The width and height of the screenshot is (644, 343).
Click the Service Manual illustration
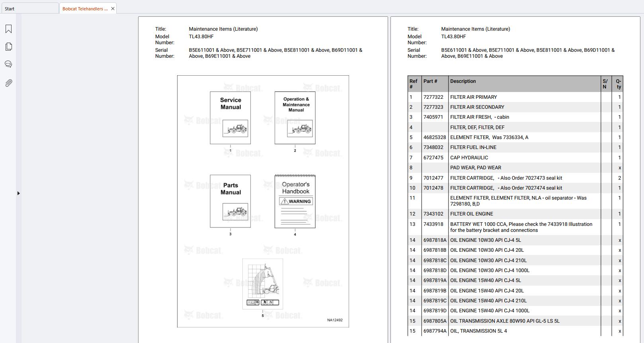pyautogui.click(x=230, y=118)
